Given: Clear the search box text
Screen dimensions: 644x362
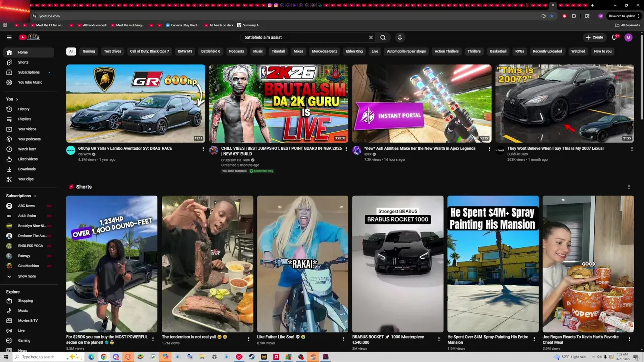Looking at the screenshot, I should [x=371, y=37].
